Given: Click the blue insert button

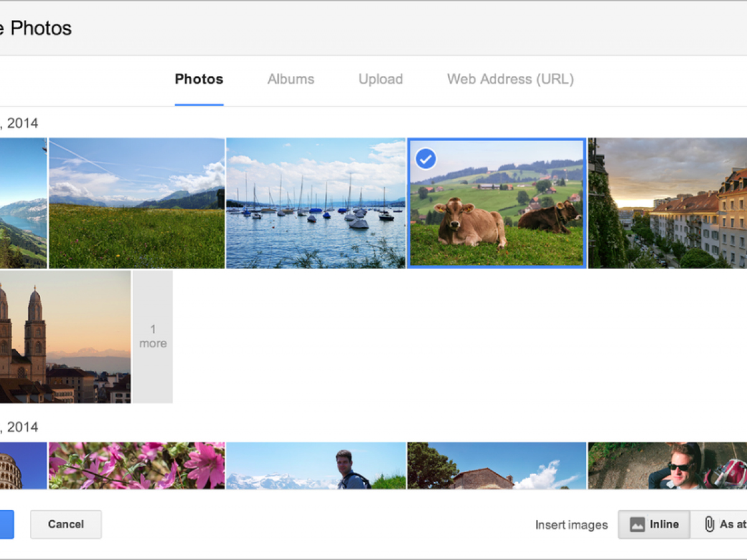Looking at the screenshot, I should pos(6,525).
